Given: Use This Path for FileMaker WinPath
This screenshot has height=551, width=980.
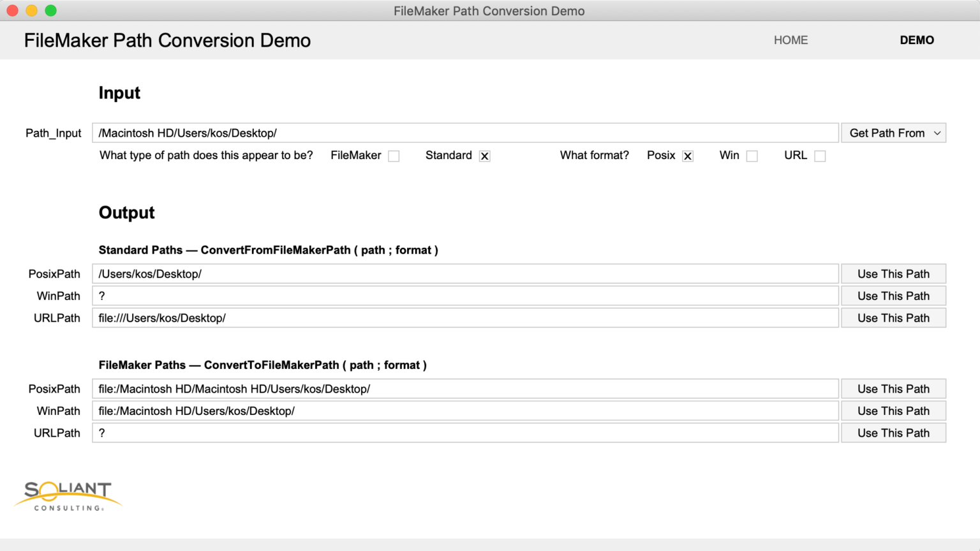Looking at the screenshot, I should click(893, 411).
